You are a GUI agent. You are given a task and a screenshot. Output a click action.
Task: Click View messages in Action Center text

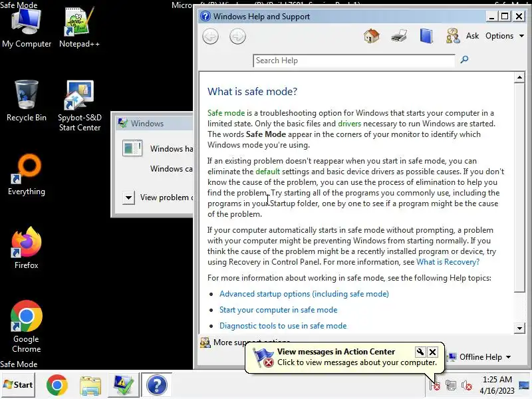336,352
